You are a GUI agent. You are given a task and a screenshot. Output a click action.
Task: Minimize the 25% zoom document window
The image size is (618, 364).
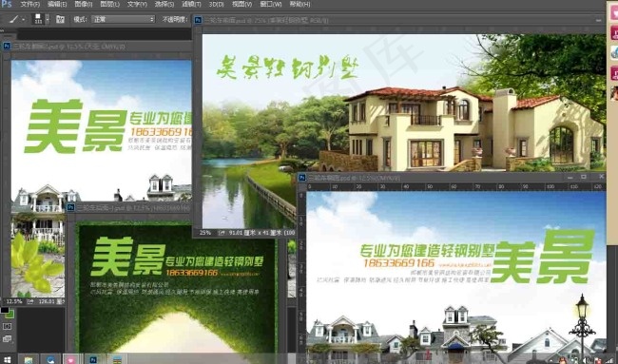point(599,20)
